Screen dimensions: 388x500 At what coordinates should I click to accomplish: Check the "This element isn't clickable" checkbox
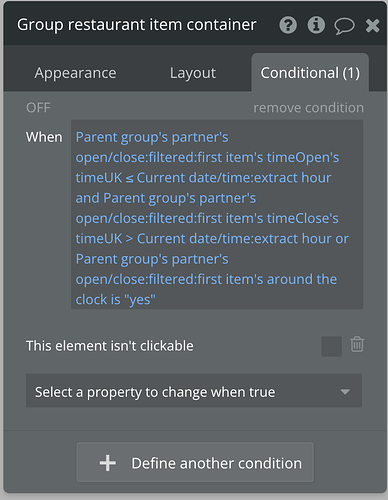click(x=331, y=346)
